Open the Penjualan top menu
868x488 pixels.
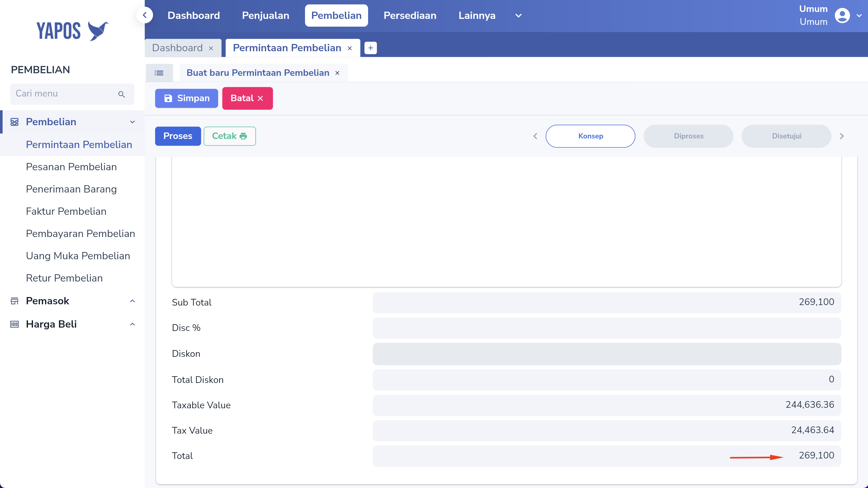[x=265, y=16]
